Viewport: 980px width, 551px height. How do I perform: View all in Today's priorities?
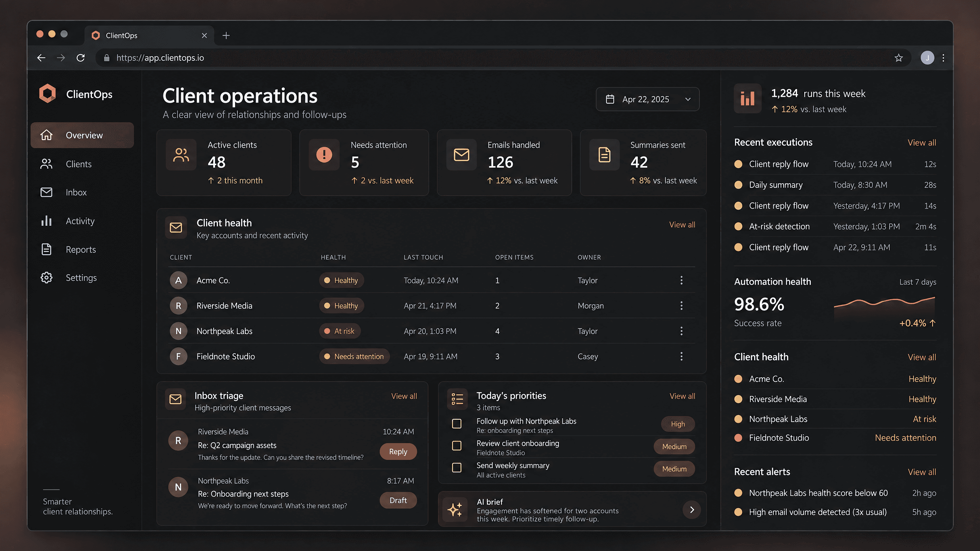pyautogui.click(x=682, y=396)
